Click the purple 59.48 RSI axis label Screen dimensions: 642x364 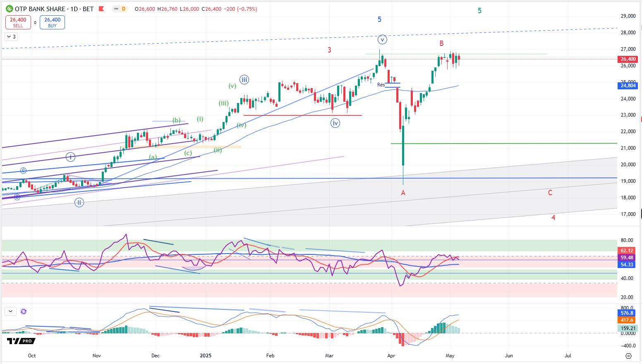coord(627,258)
